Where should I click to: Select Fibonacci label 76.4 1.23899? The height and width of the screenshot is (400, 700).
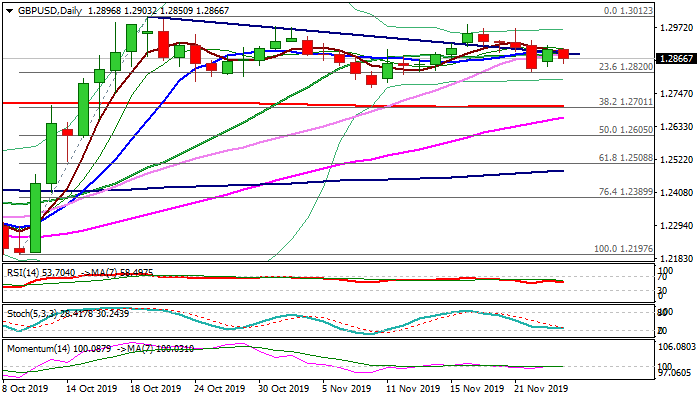click(625, 192)
